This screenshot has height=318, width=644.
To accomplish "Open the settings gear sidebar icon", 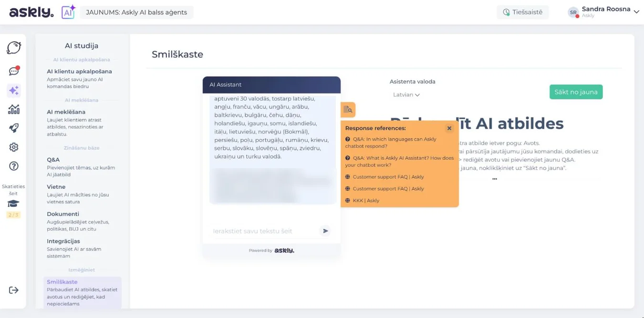I will [x=14, y=147].
